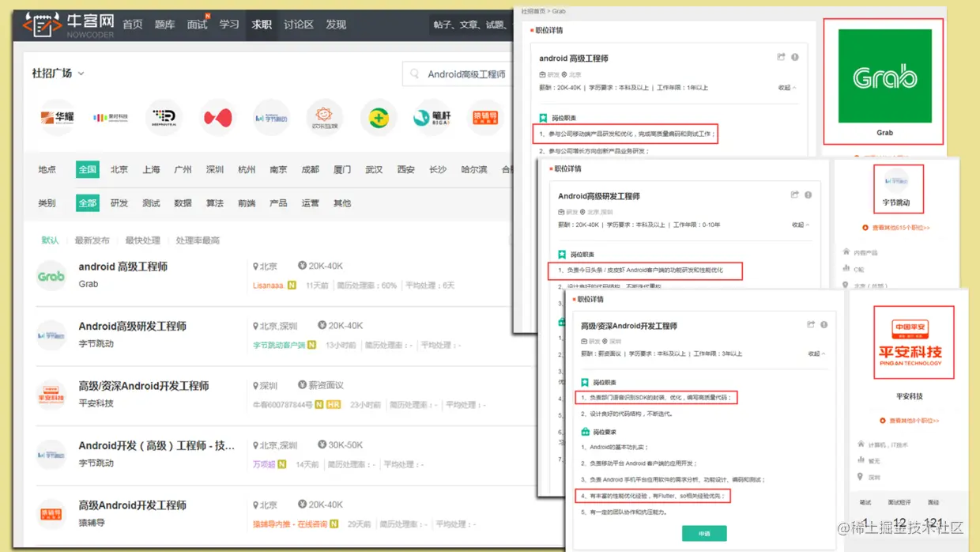
Task: Sort jobs by 最快处理
Action: tap(143, 240)
